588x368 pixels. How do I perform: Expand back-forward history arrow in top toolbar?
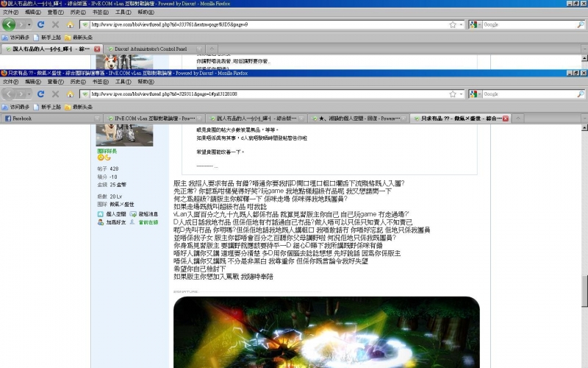tap(29, 25)
